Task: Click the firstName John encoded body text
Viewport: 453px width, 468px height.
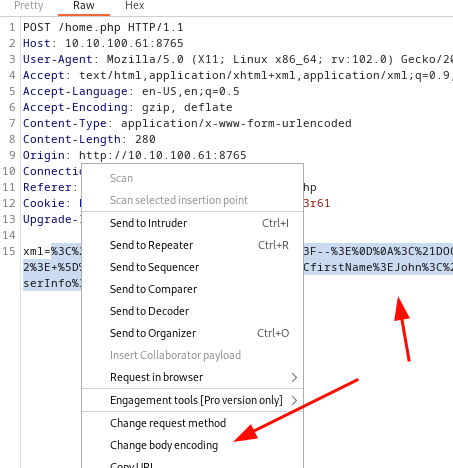Action: tap(378, 267)
